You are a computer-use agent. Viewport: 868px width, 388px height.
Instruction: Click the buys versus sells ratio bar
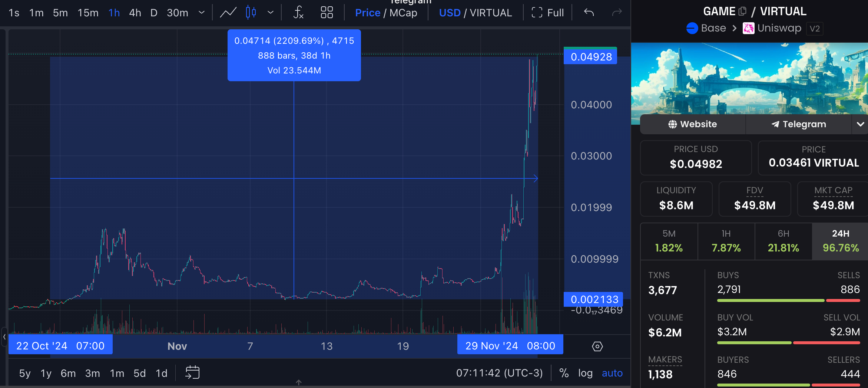click(x=788, y=300)
